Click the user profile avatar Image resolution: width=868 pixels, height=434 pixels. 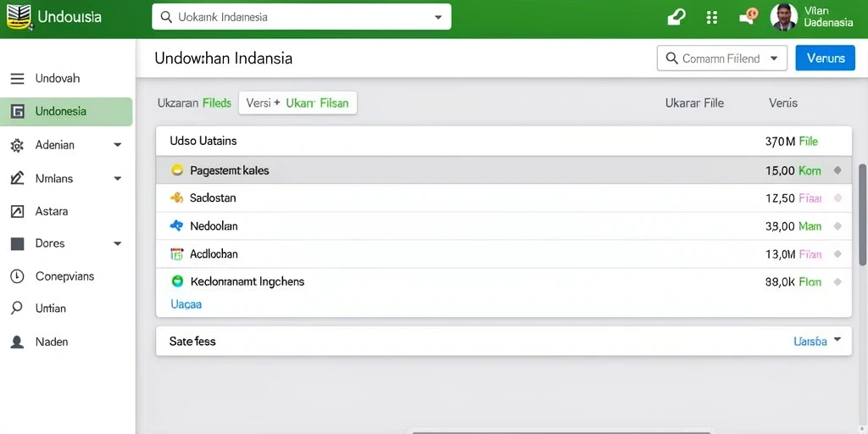point(784,17)
